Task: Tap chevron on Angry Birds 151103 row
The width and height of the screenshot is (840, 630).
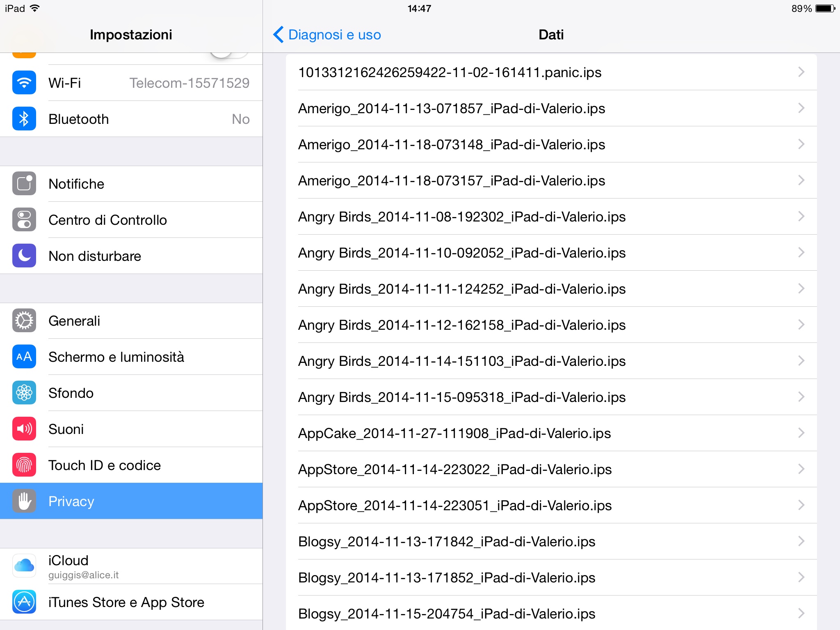Action: point(801,361)
